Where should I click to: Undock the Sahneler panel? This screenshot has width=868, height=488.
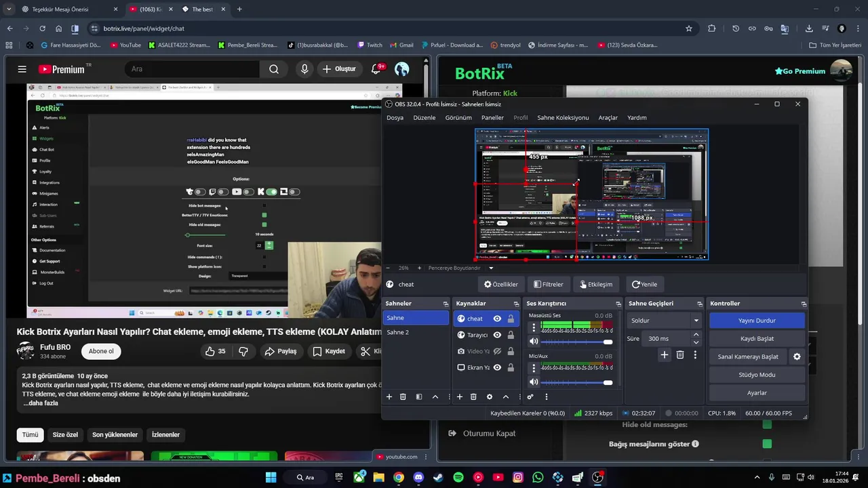tap(446, 304)
